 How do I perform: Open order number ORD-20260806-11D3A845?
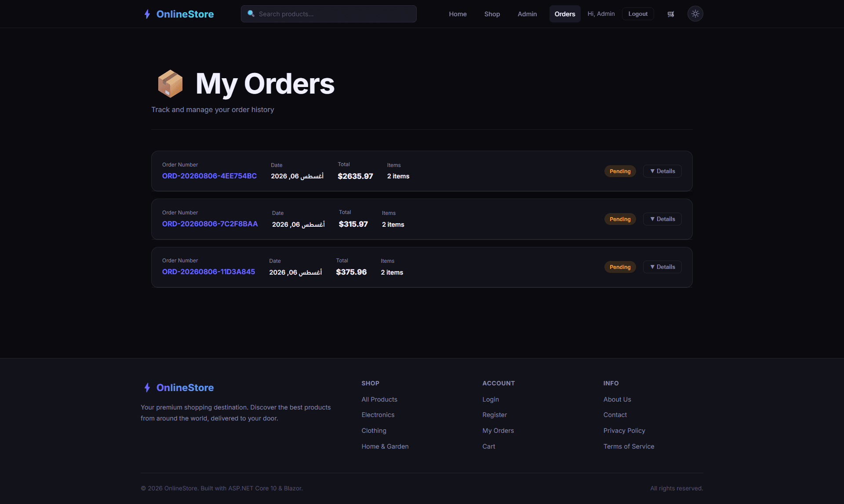click(208, 272)
